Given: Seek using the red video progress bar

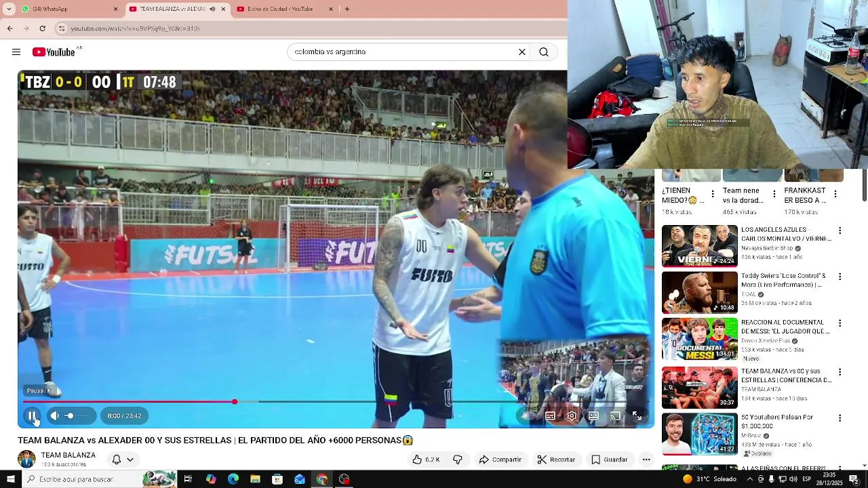Looking at the screenshot, I should (336, 402).
